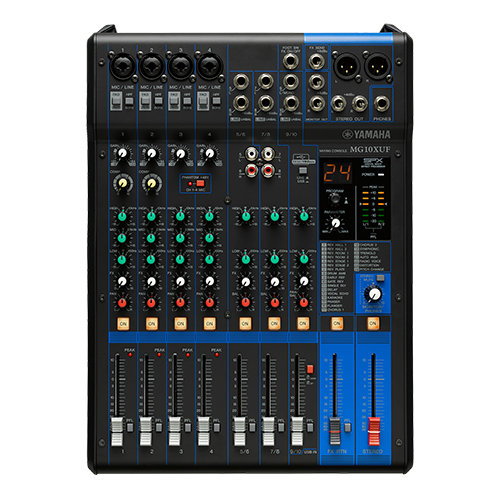Click the MG10XUF model name
500x500 pixels.
370,149
